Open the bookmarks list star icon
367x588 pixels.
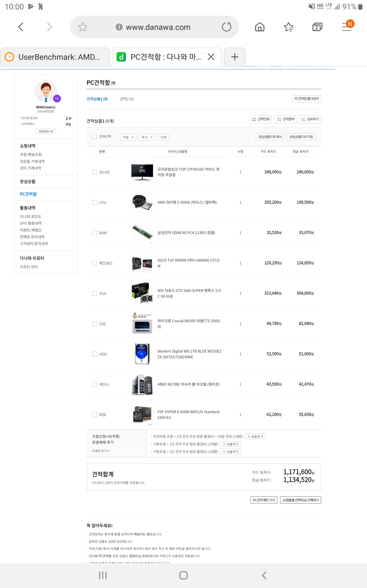point(288,27)
